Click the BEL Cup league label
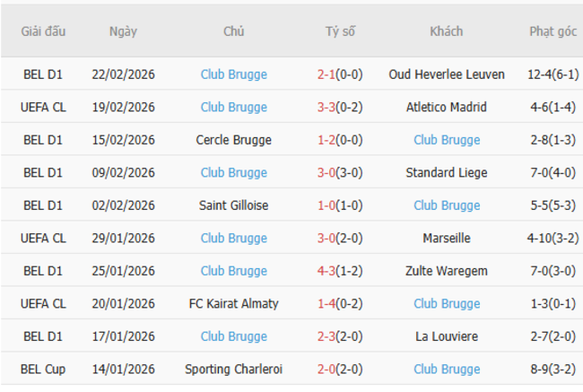The width and height of the screenshot is (583, 392). coord(43,370)
